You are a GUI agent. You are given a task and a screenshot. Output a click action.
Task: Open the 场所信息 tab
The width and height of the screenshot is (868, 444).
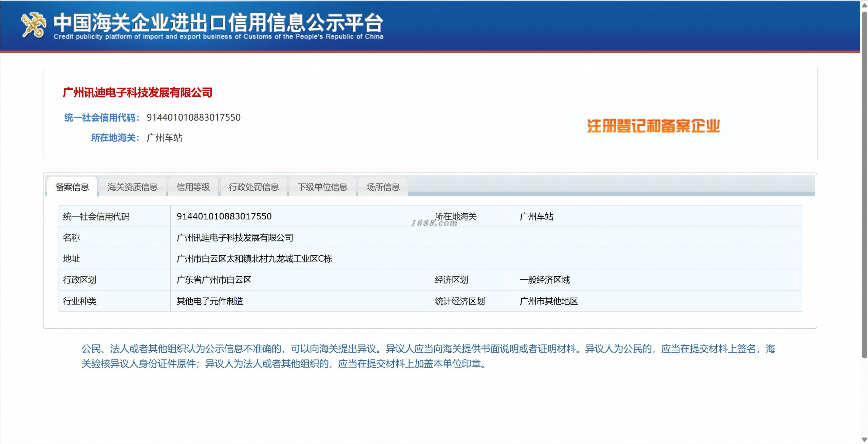click(x=383, y=187)
